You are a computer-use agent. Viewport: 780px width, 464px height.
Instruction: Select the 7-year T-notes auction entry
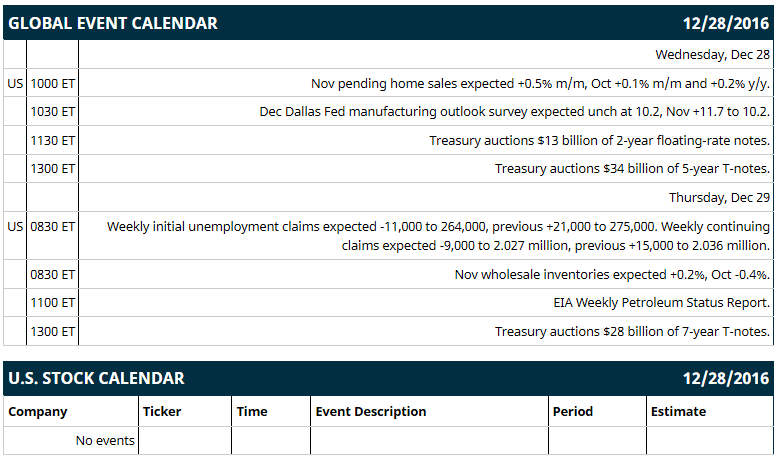tap(632, 331)
